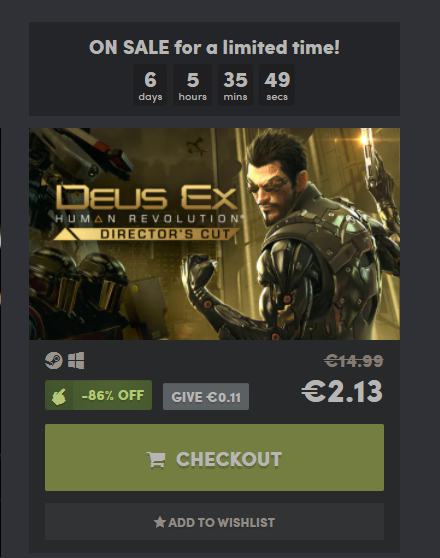
Task: Open the Deus Ex Director's Cut cover image
Action: tap(214, 234)
